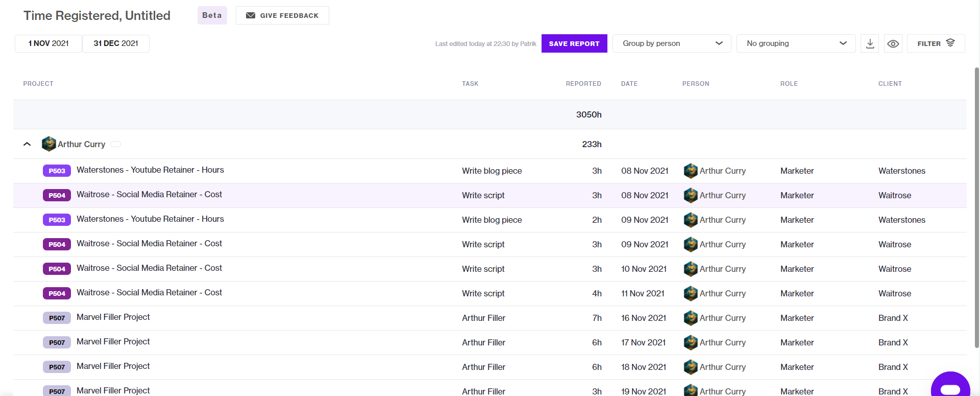Image resolution: width=980 pixels, height=396 pixels.
Task: Click the Save Report button
Action: [x=574, y=43]
